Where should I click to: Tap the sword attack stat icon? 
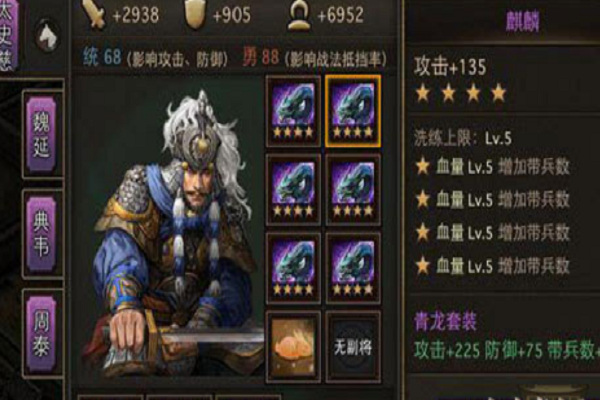tap(95, 14)
